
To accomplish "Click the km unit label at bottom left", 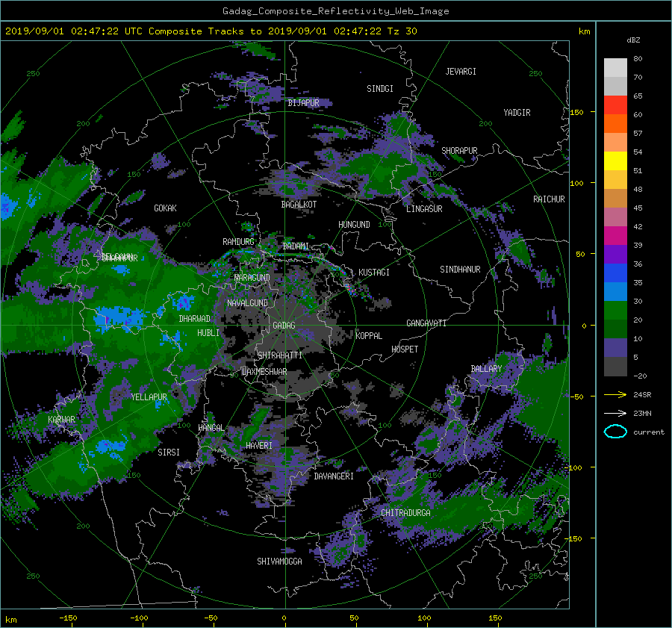I will 11,620.
